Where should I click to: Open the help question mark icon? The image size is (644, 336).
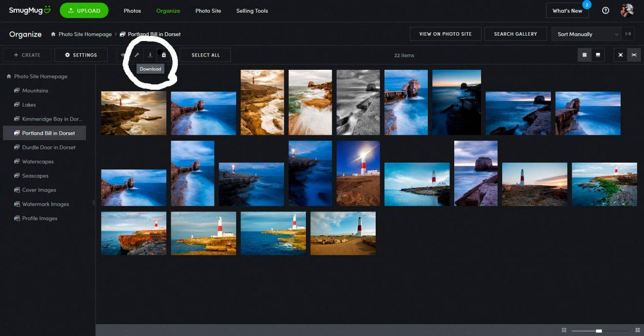point(605,10)
